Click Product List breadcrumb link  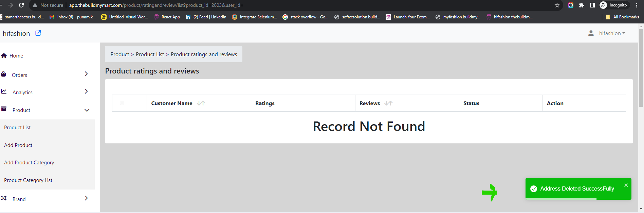click(x=150, y=54)
